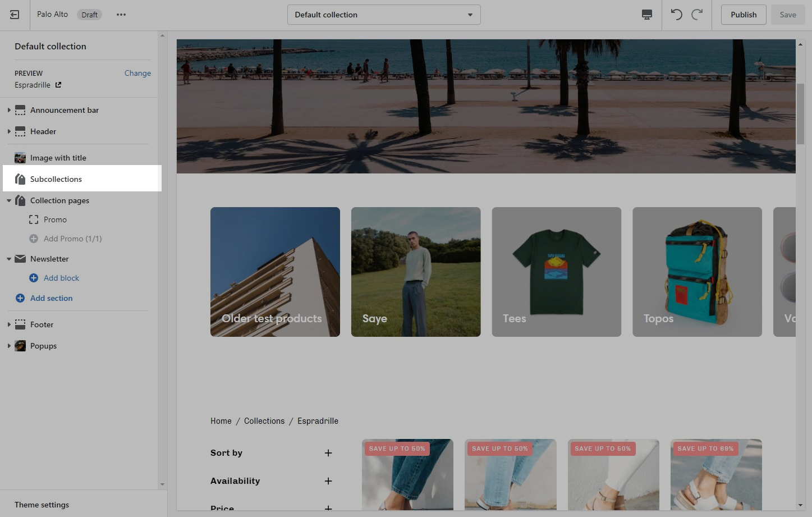Click the redo arrow icon

697,15
